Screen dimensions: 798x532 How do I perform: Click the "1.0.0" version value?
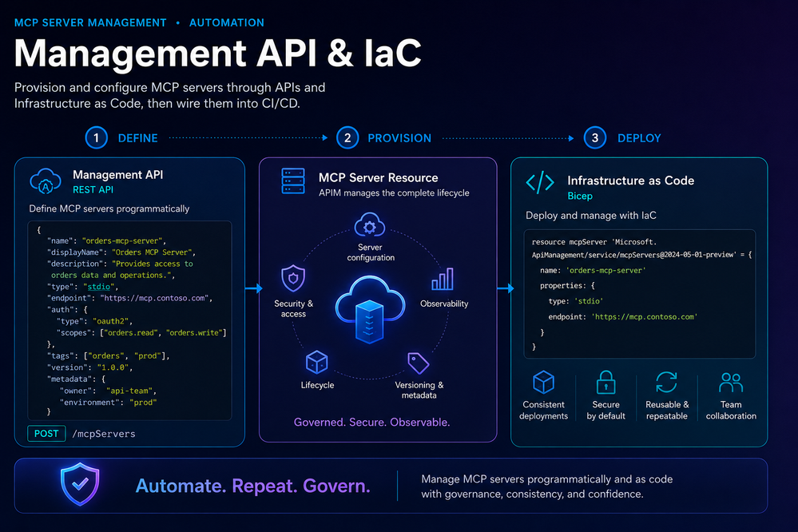point(113,367)
